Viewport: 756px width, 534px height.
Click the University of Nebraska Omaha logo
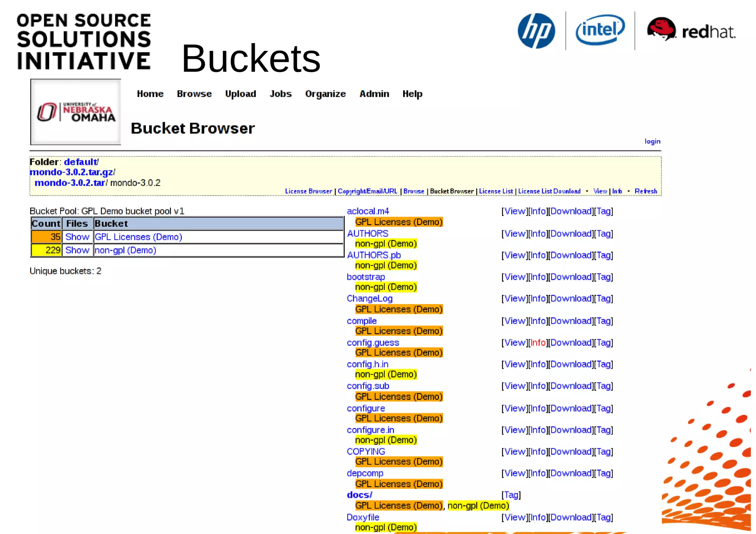pyautogui.click(x=76, y=112)
